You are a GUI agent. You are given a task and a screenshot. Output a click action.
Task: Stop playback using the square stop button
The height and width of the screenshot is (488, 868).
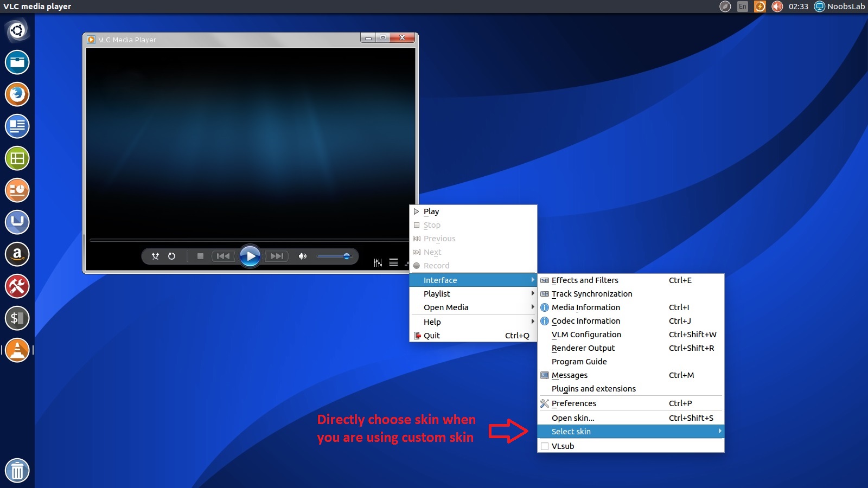coord(200,256)
